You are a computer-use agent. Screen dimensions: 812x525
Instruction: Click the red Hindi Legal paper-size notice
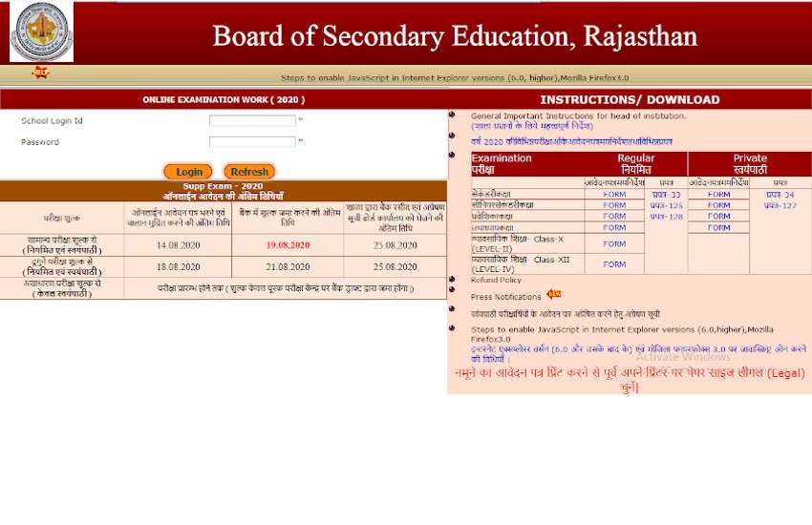(x=630, y=380)
